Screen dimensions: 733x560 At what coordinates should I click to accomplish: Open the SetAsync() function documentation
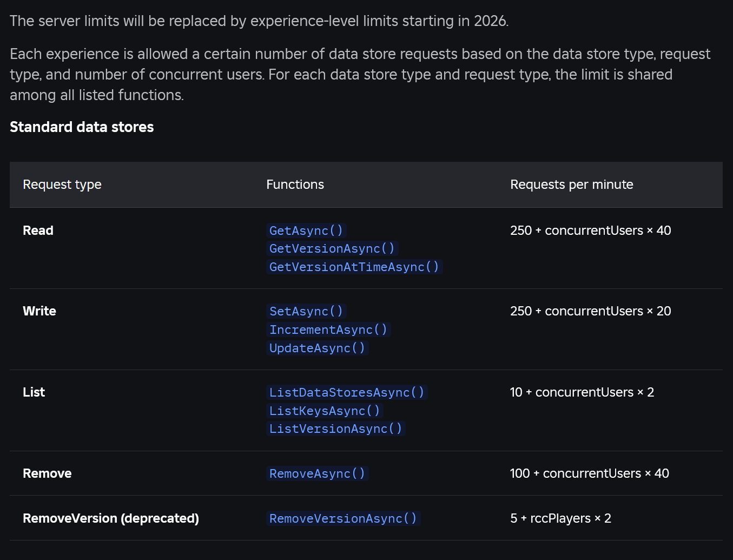click(306, 311)
